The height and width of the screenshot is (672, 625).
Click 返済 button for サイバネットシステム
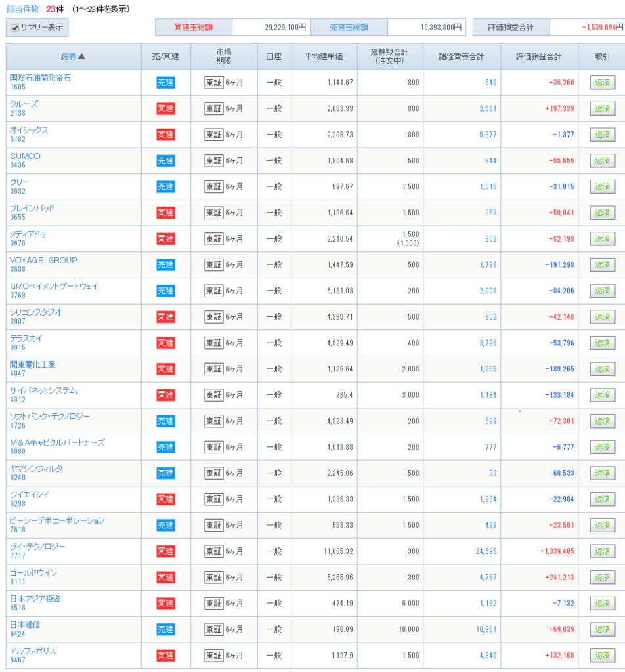[602, 395]
